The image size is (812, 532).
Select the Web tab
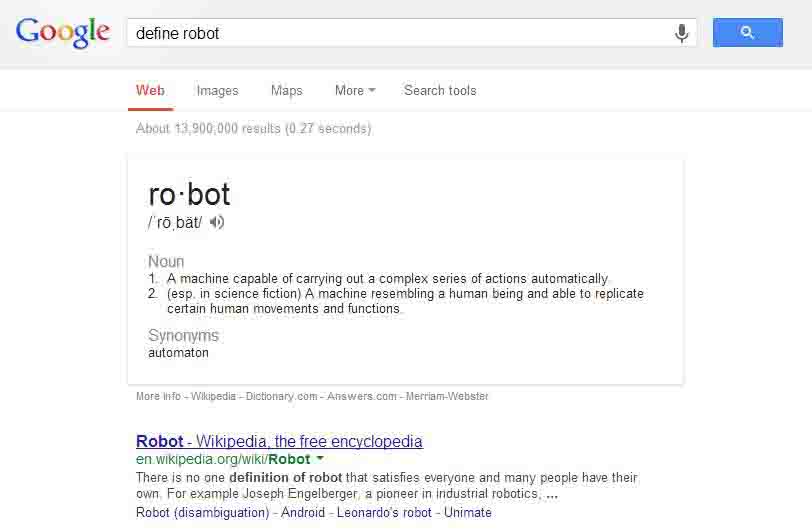150,90
